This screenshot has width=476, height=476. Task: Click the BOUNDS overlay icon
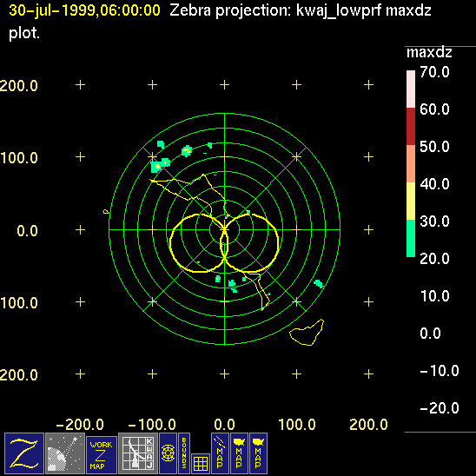point(184,453)
